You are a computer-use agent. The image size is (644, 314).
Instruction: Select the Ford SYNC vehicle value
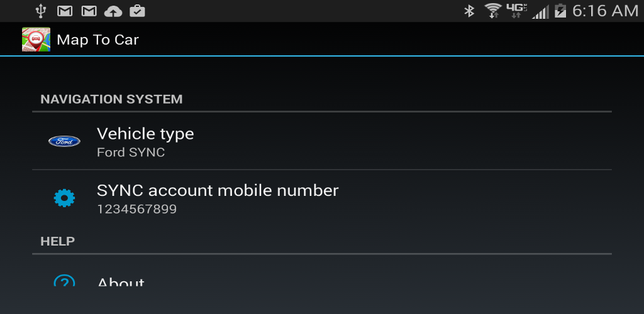point(131,153)
